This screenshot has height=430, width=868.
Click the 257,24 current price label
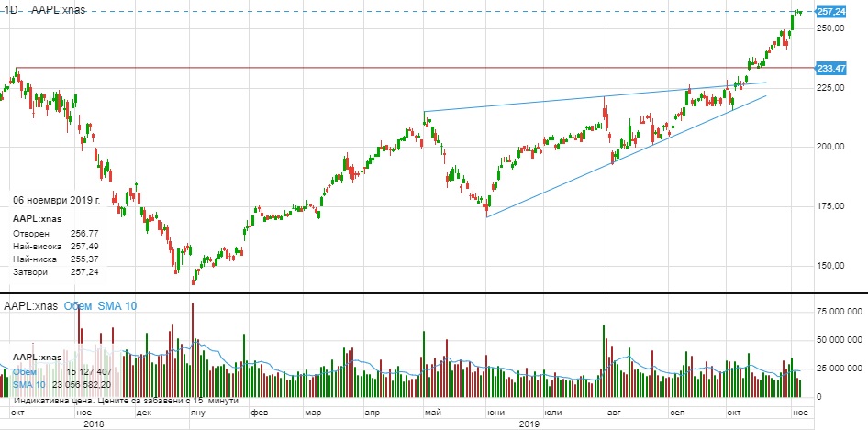tap(831, 12)
